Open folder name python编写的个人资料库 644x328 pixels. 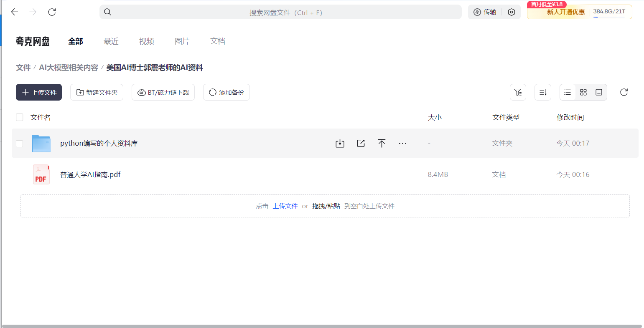99,143
